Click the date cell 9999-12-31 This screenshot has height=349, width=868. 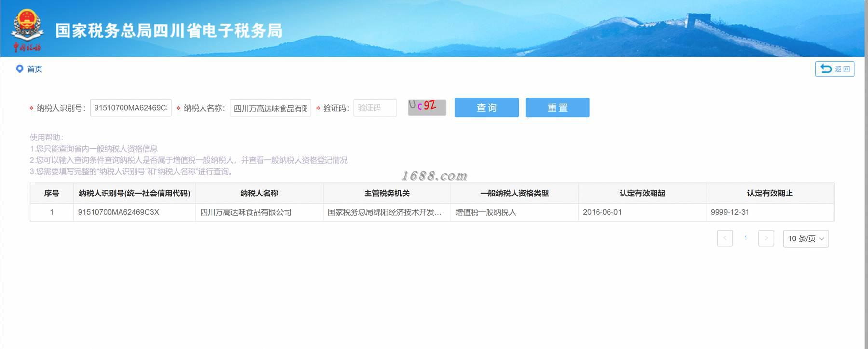point(770,212)
